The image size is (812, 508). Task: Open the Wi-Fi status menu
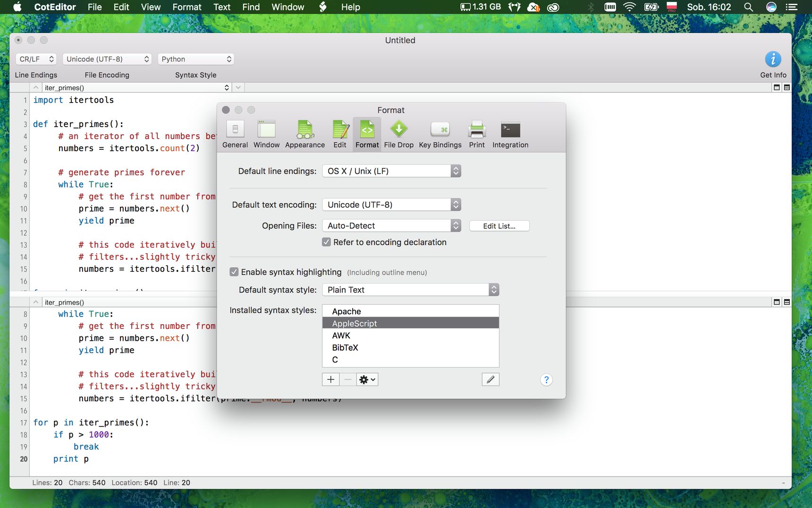pos(629,7)
